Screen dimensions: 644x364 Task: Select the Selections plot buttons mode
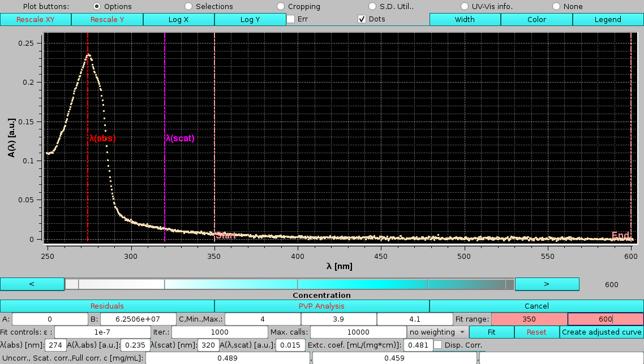tap(188, 6)
